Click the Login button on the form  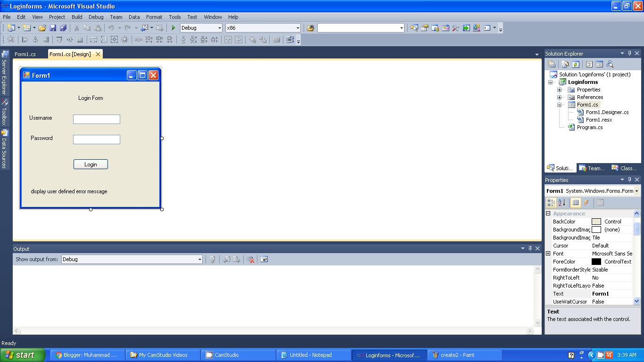coord(91,164)
